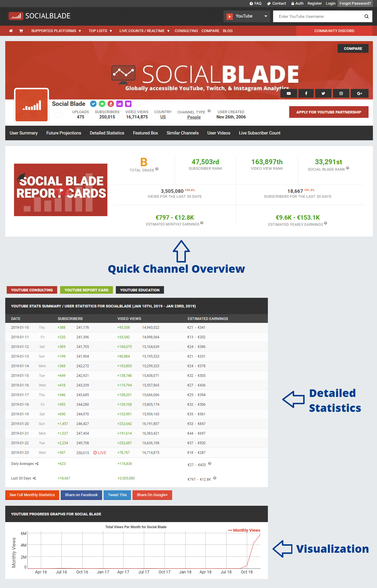
Task: Click share icon beside Daily Averages
Action: pyautogui.click(x=37, y=464)
